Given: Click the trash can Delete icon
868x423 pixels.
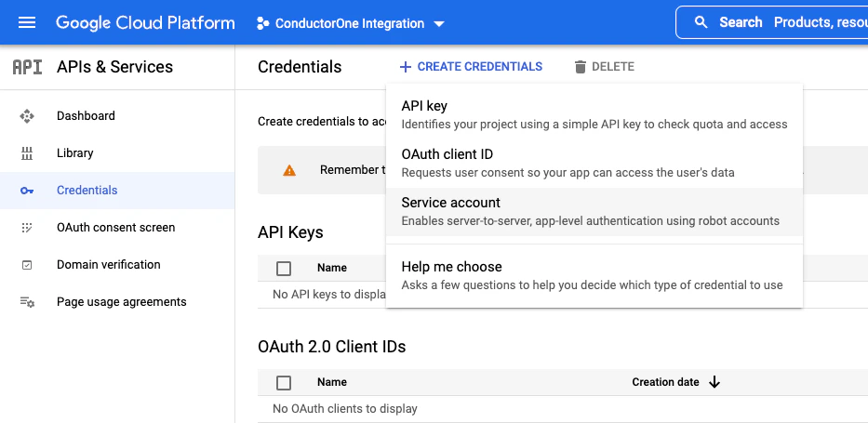Looking at the screenshot, I should (581, 67).
